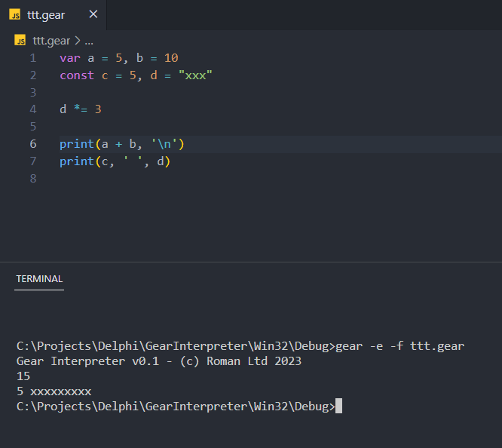Click line number 8 in the gutter

tap(32, 179)
